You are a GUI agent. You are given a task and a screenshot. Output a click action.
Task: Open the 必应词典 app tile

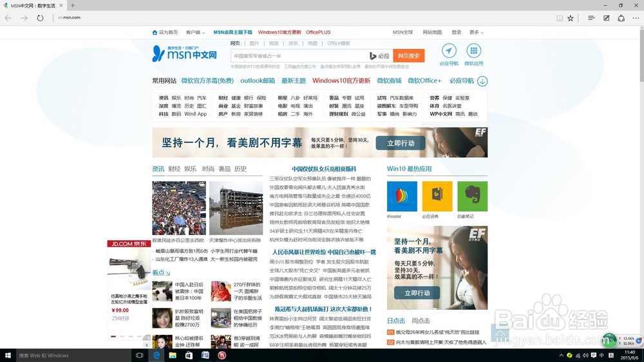437,196
